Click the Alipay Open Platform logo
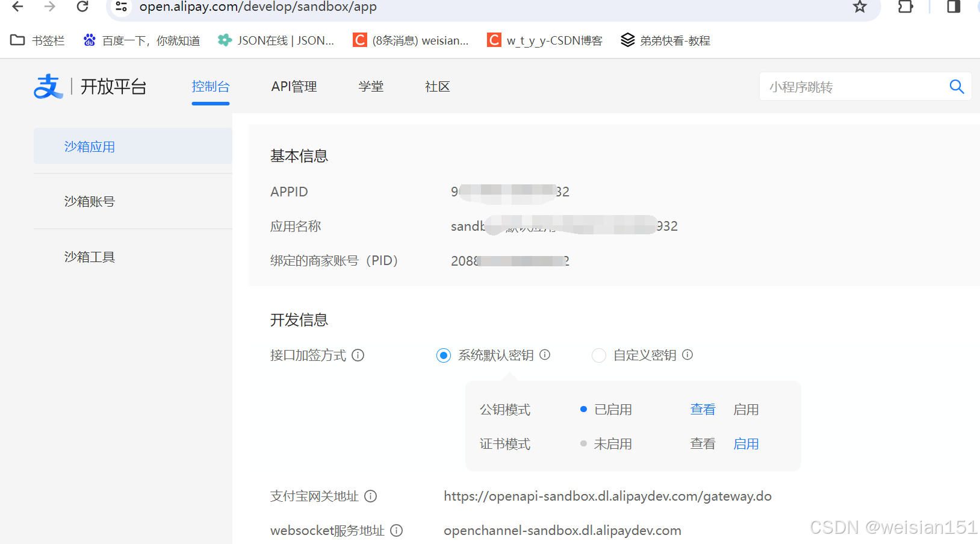 pyautogui.click(x=90, y=86)
